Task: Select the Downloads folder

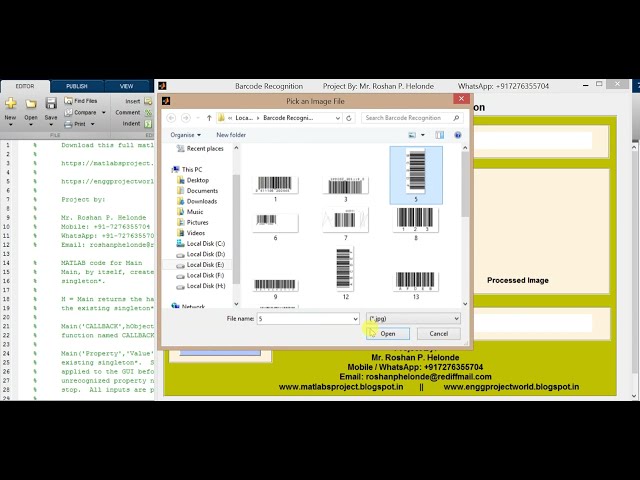Action: [x=197, y=201]
